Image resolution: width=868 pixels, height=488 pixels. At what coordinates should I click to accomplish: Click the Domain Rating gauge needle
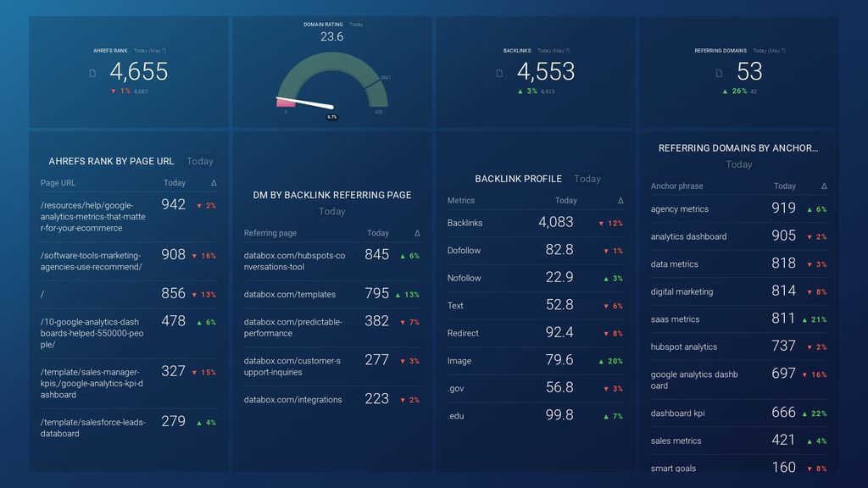tap(304, 103)
